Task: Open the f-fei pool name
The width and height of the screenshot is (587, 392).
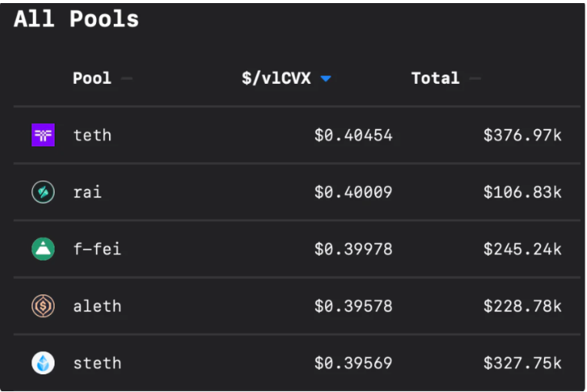Action: (98, 249)
